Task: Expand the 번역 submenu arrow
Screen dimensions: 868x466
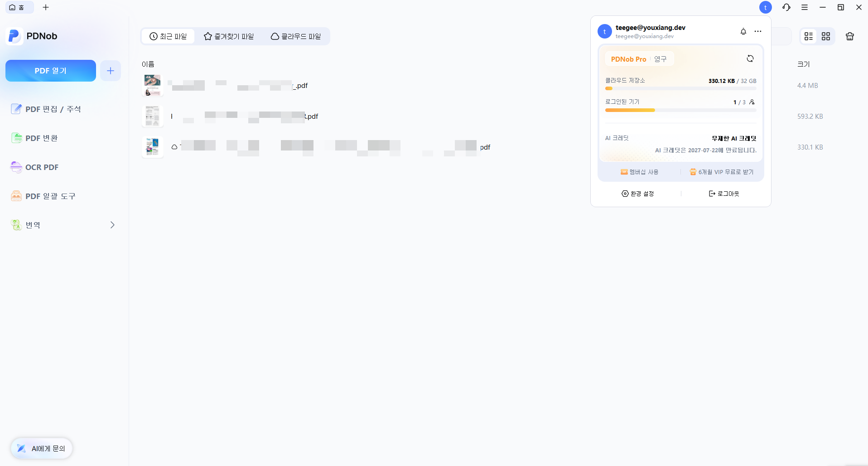Action: pos(112,225)
